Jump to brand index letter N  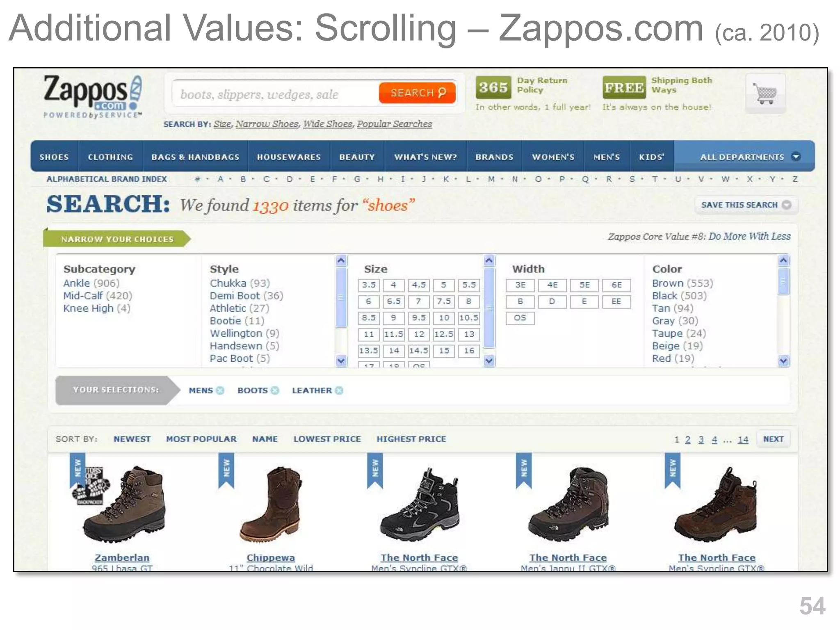(x=515, y=179)
